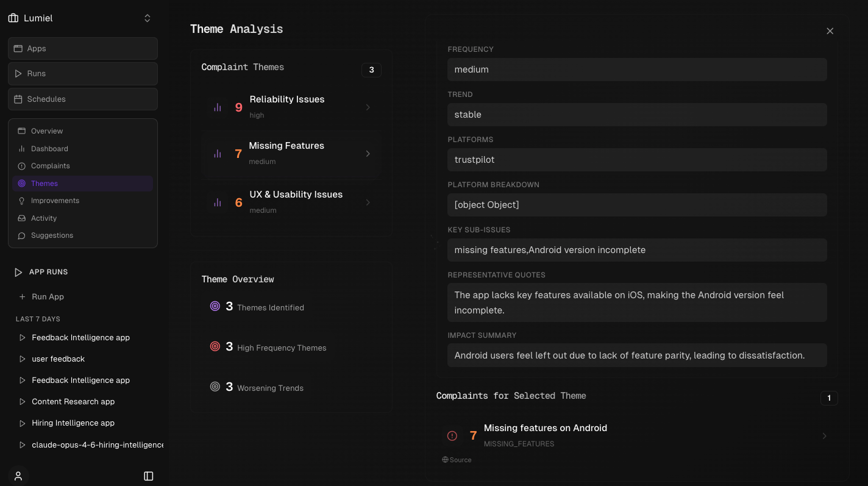The width and height of the screenshot is (868, 486).
Task: Close the theme details panel
Action: pos(830,31)
